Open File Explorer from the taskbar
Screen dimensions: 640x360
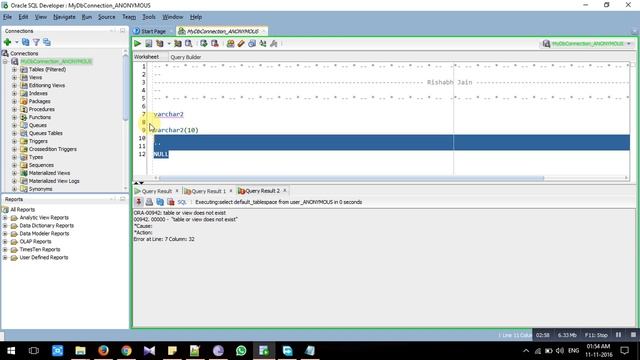(x=80, y=351)
